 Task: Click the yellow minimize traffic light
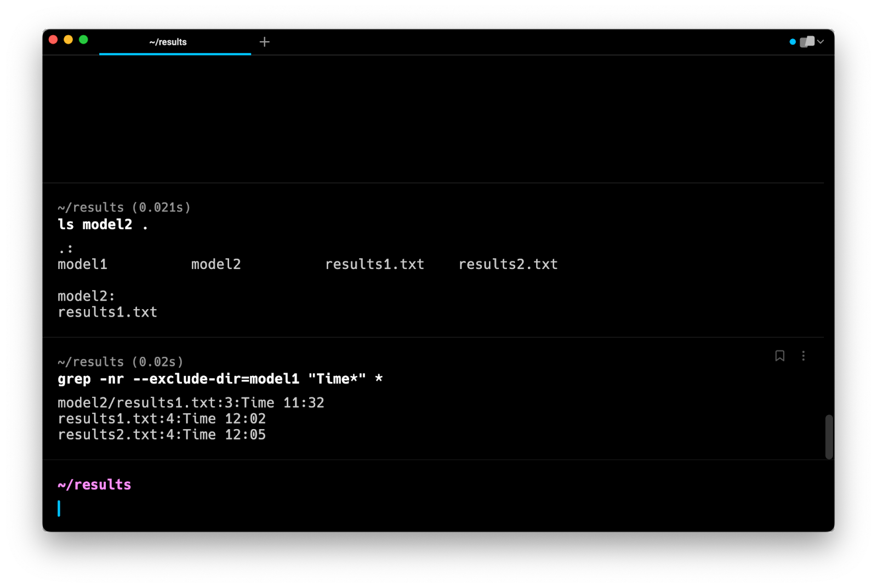coord(67,39)
